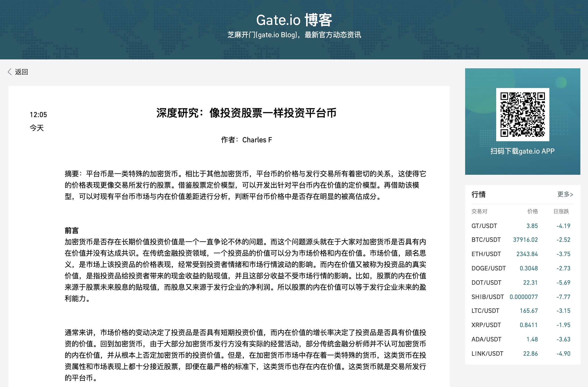Select the GT/USDT trading pair

484,226
